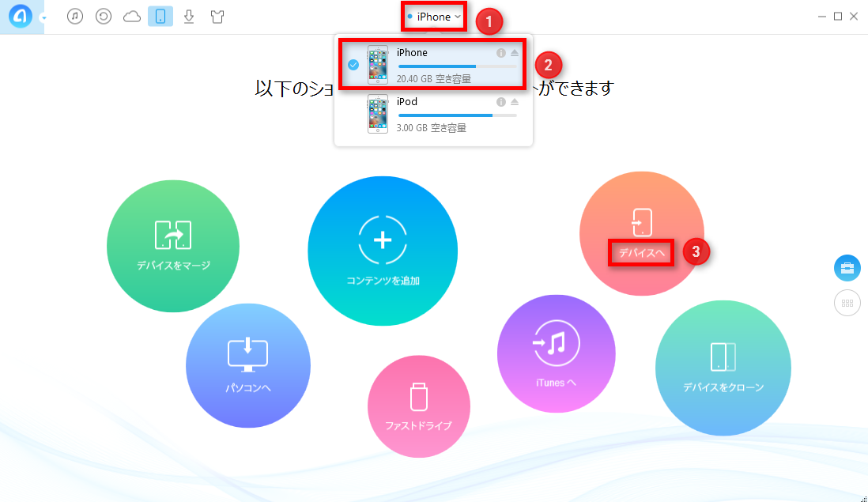Click the ファストドライブ label
This screenshot has width=868, height=502.
point(418,425)
